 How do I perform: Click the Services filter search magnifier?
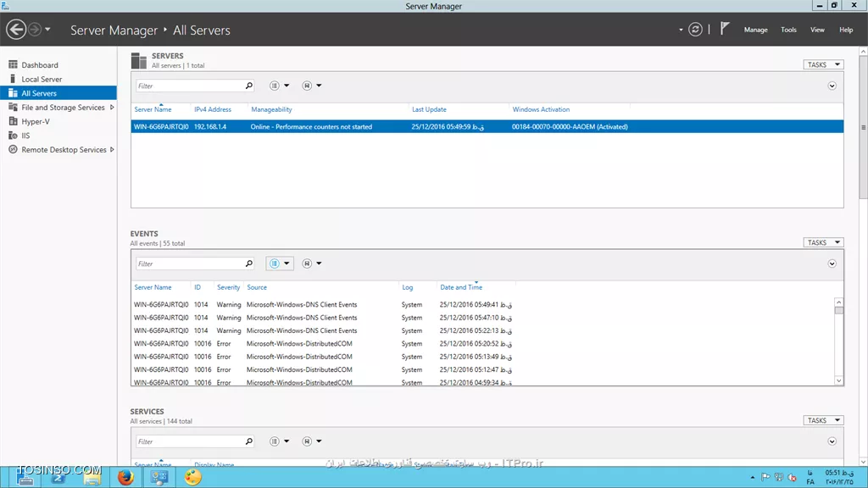pyautogui.click(x=249, y=441)
